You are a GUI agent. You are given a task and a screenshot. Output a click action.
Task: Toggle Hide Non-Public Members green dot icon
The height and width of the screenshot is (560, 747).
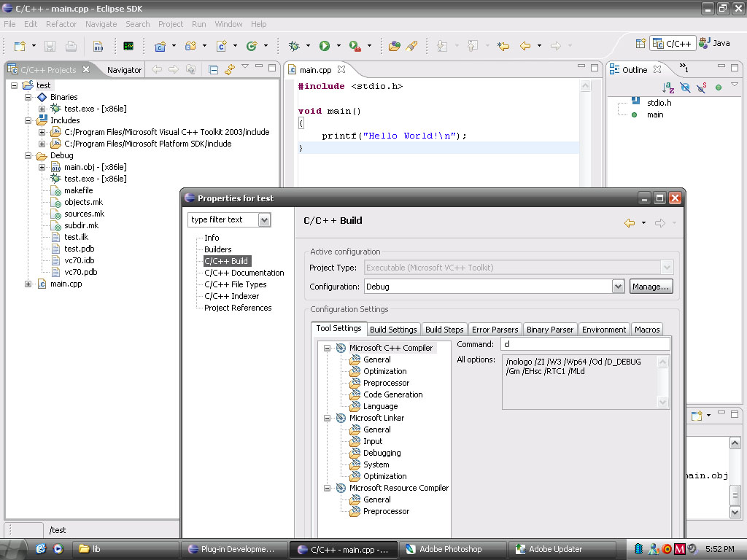(x=719, y=87)
